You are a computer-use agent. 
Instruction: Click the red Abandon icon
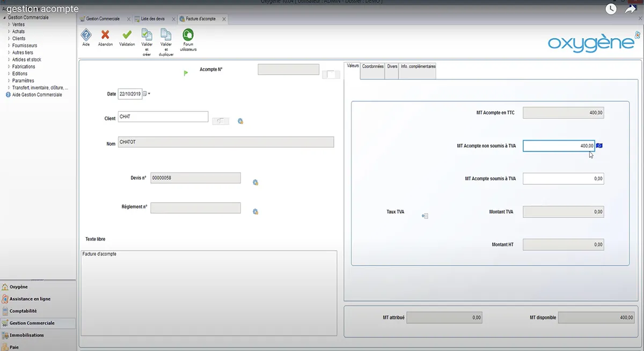[105, 35]
